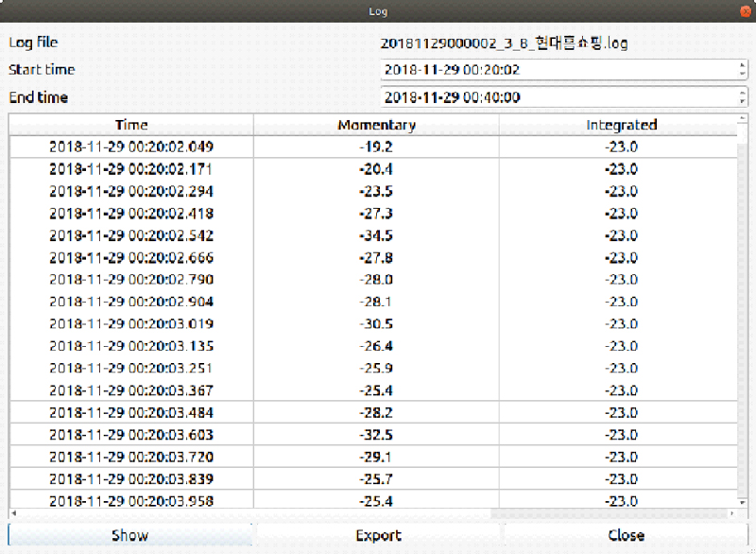Click the vertical scrollbar down arrow

point(743,502)
